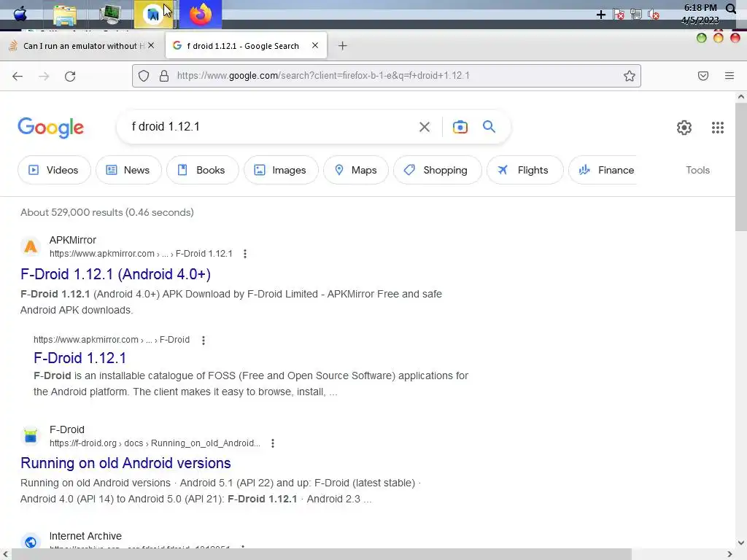Search by image using camera icon
The image size is (747, 560).
(460, 127)
